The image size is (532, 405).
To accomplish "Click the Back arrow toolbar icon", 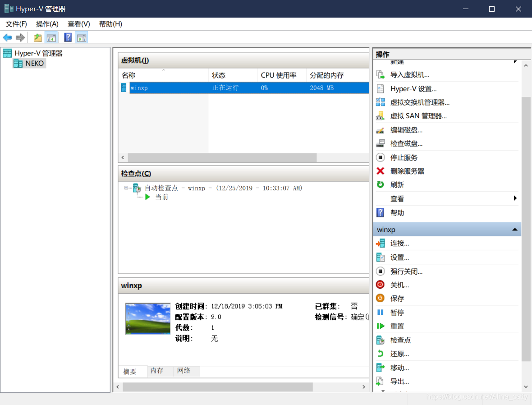I will [x=7, y=38].
